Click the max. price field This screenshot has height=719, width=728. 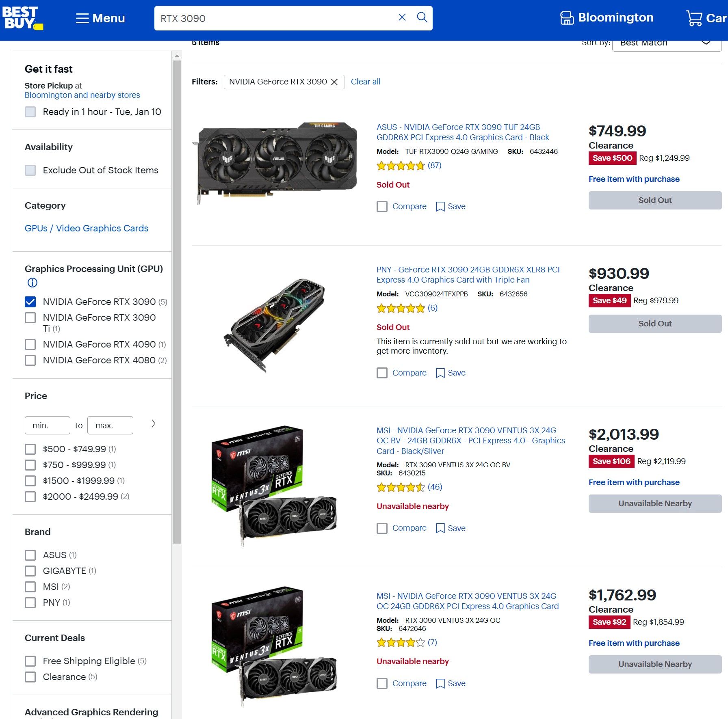[x=110, y=425]
